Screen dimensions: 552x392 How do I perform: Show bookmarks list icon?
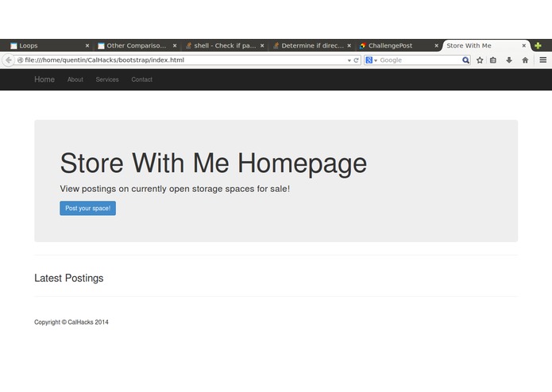493,60
